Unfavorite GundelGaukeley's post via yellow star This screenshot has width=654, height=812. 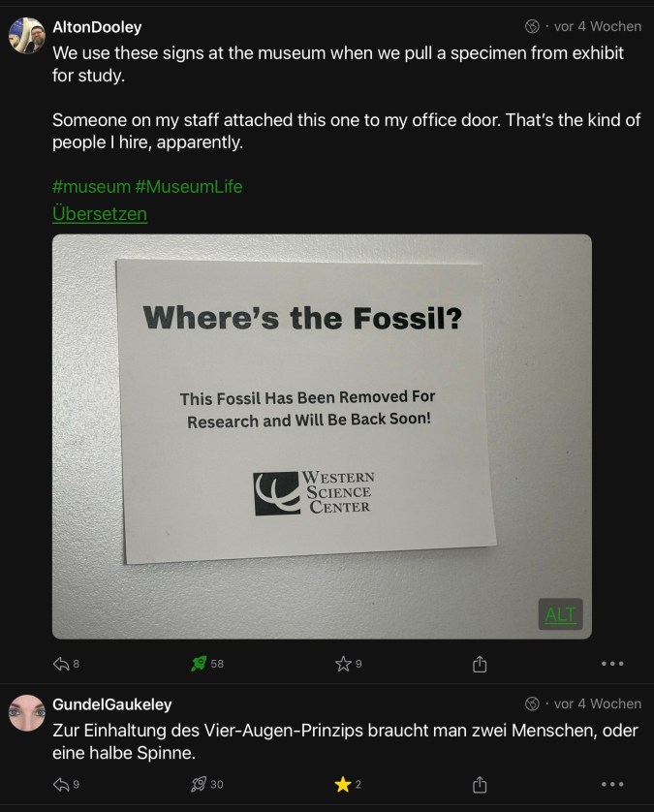tap(342, 784)
